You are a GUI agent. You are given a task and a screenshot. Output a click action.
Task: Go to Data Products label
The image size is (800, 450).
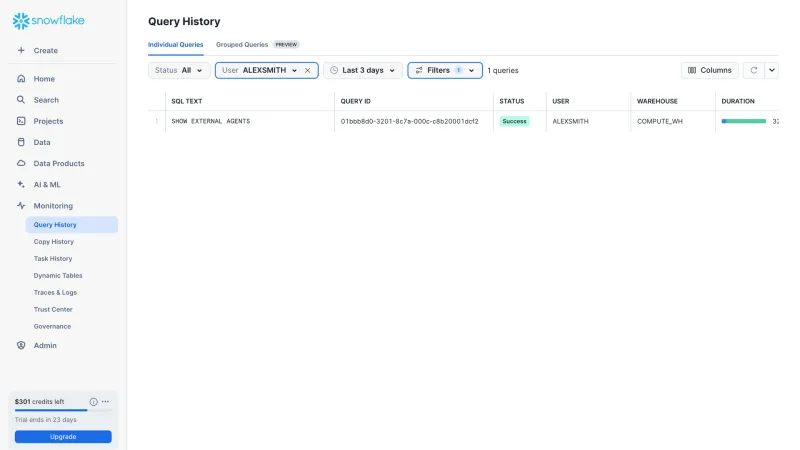coord(59,163)
